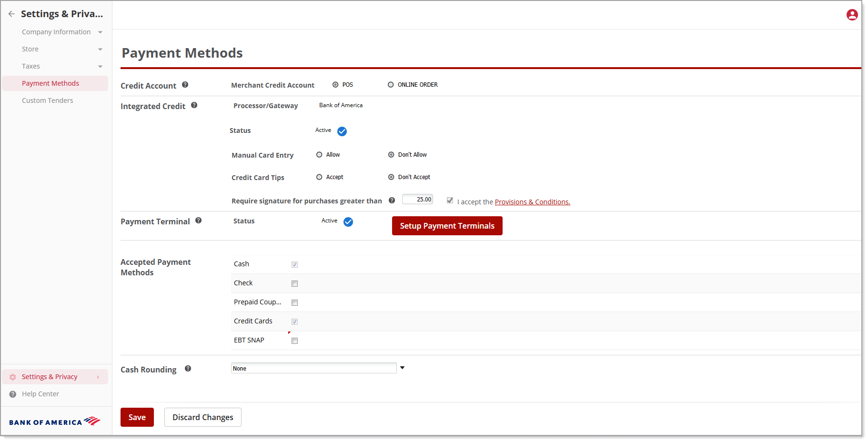Click the Settings gear icon in sidebar
The height and width of the screenshot is (442, 868).
click(x=12, y=376)
